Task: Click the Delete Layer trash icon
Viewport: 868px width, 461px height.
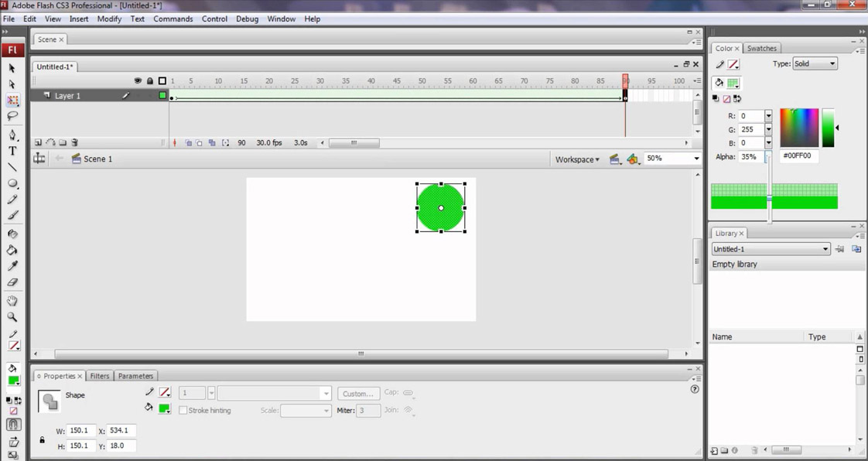Action: [75, 143]
